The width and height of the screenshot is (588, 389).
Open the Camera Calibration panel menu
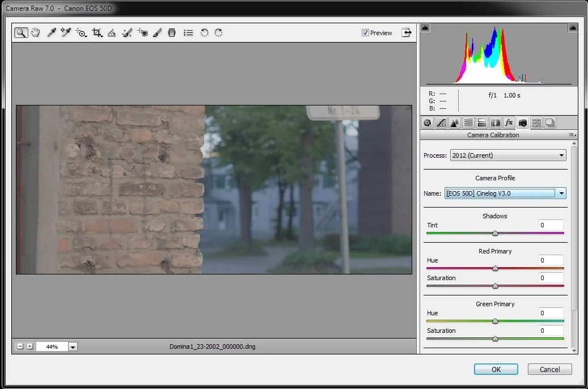(x=572, y=135)
